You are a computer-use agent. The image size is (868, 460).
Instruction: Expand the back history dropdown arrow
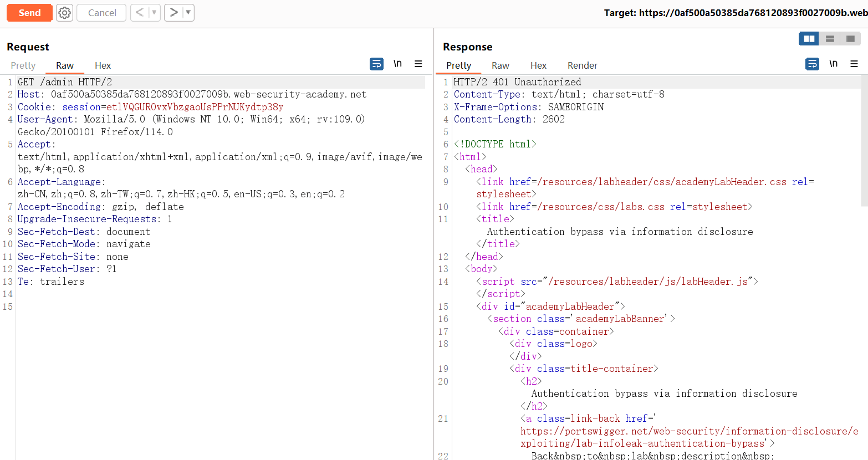point(154,13)
